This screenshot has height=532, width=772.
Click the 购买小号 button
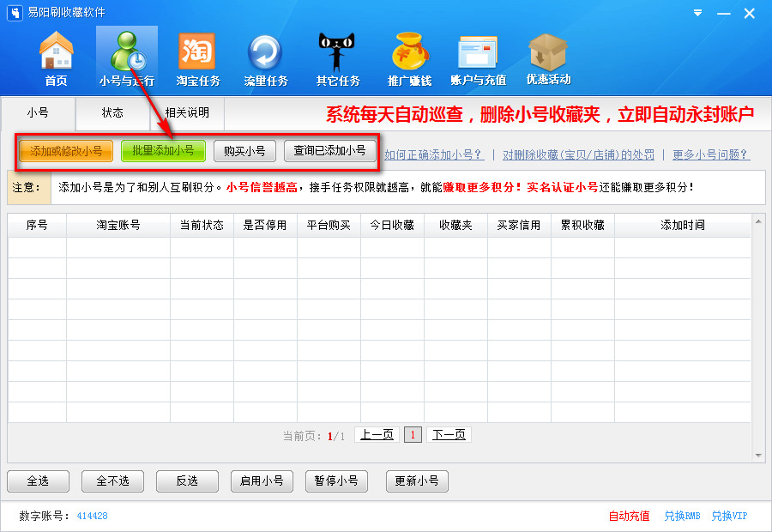pyautogui.click(x=244, y=151)
